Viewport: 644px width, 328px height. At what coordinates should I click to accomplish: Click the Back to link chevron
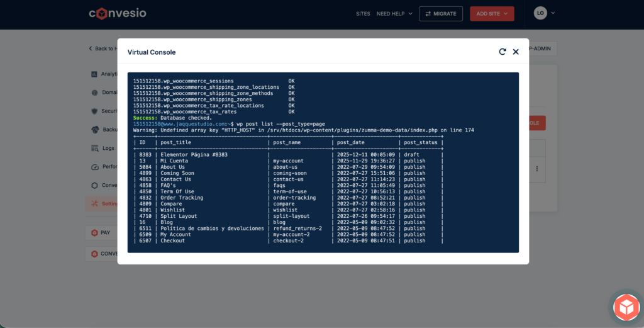coord(91,48)
